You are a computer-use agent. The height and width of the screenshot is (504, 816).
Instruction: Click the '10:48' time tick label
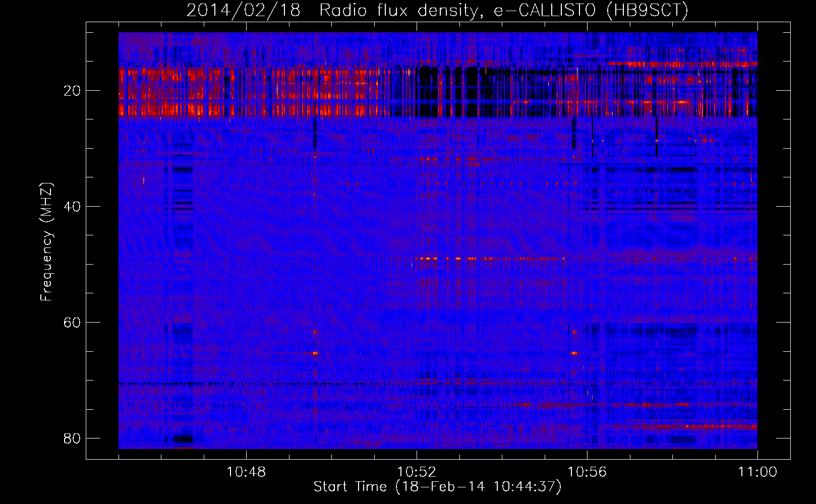pos(246,472)
